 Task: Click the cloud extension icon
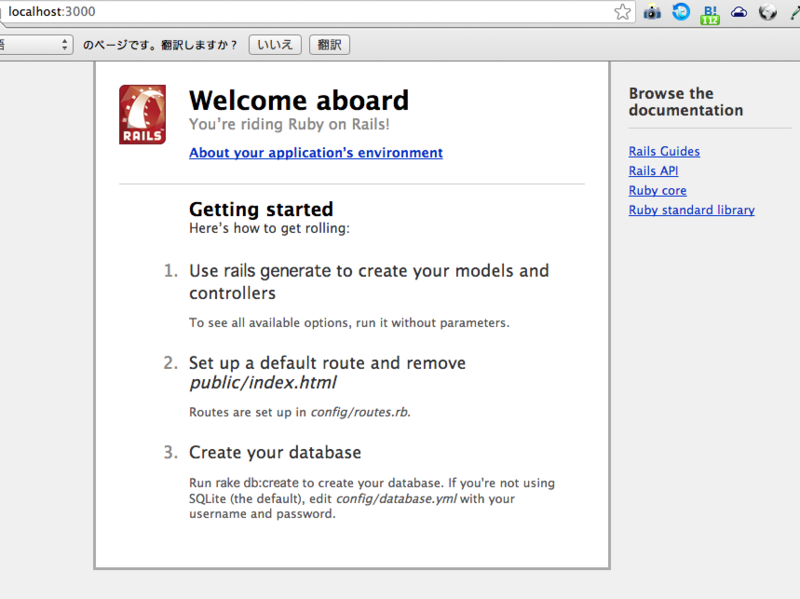coord(739,12)
